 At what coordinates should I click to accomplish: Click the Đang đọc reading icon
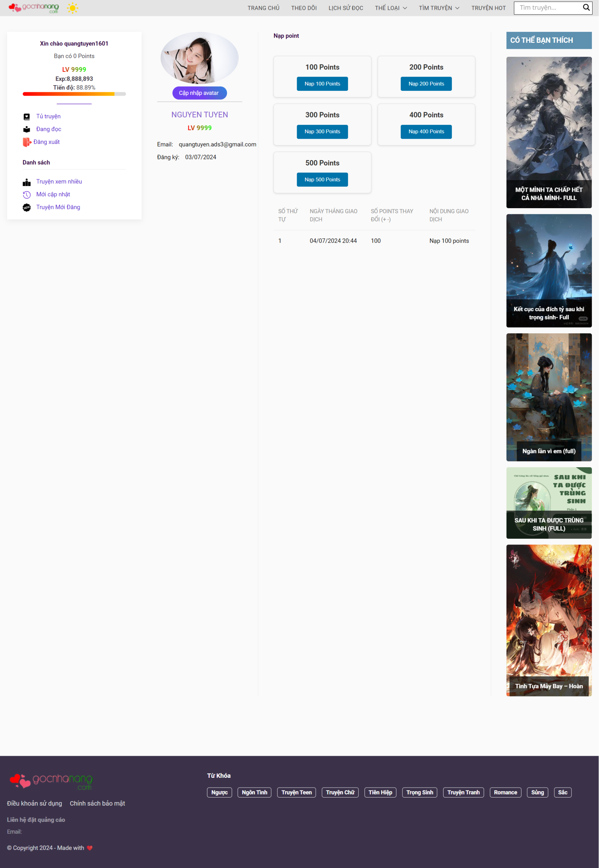pyautogui.click(x=27, y=130)
